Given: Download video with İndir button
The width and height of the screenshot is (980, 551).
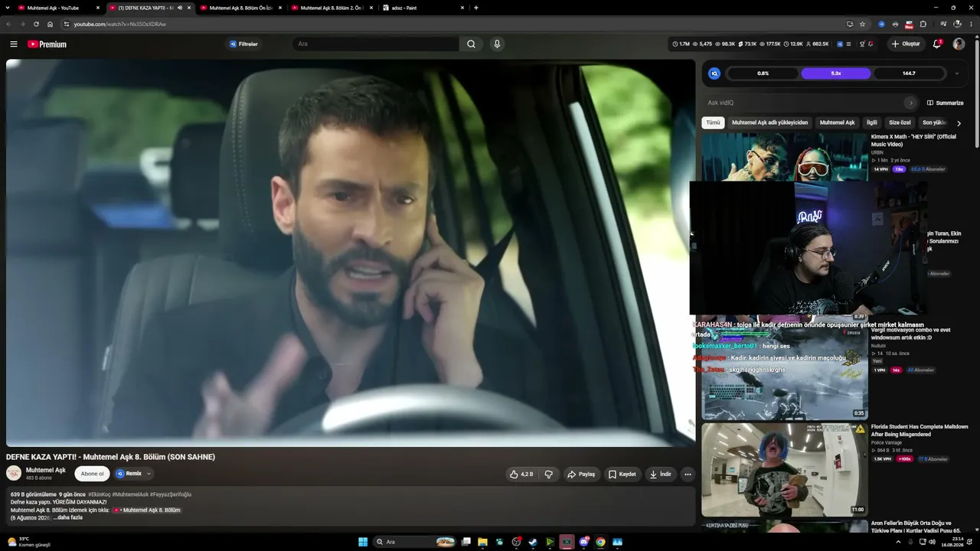Looking at the screenshot, I should coord(661,474).
